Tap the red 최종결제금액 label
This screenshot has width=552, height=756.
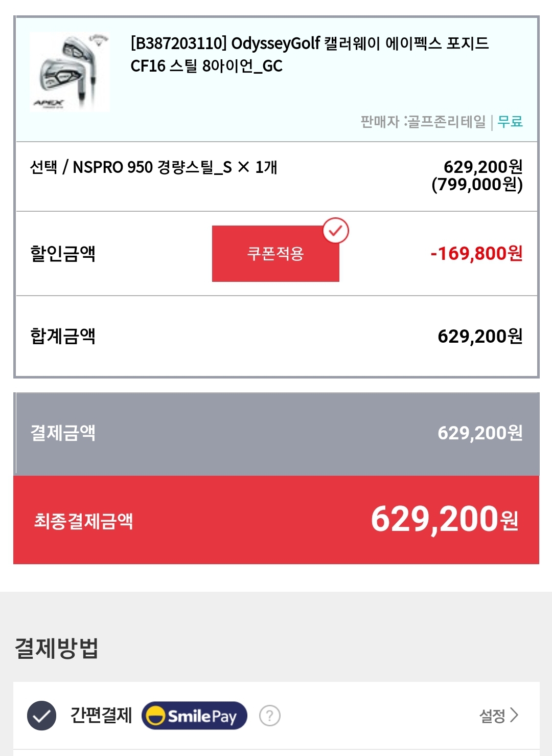click(83, 521)
